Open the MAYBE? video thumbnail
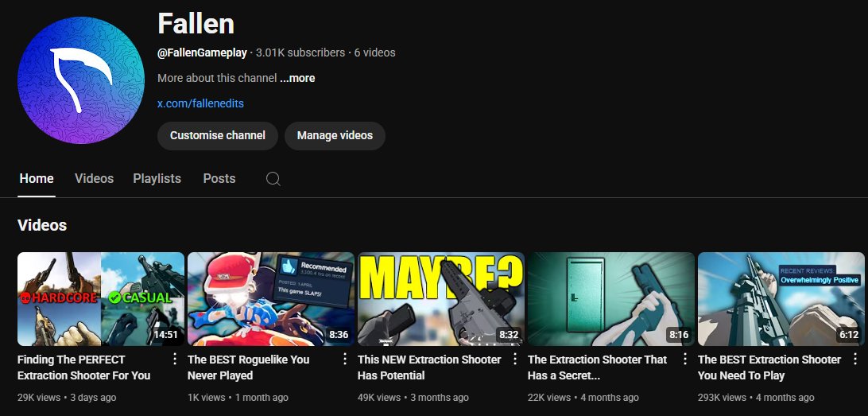 click(x=440, y=299)
